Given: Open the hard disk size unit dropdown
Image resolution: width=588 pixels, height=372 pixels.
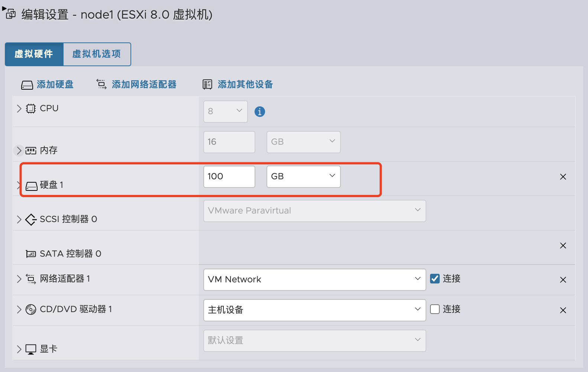Looking at the screenshot, I should pyautogui.click(x=303, y=176).
